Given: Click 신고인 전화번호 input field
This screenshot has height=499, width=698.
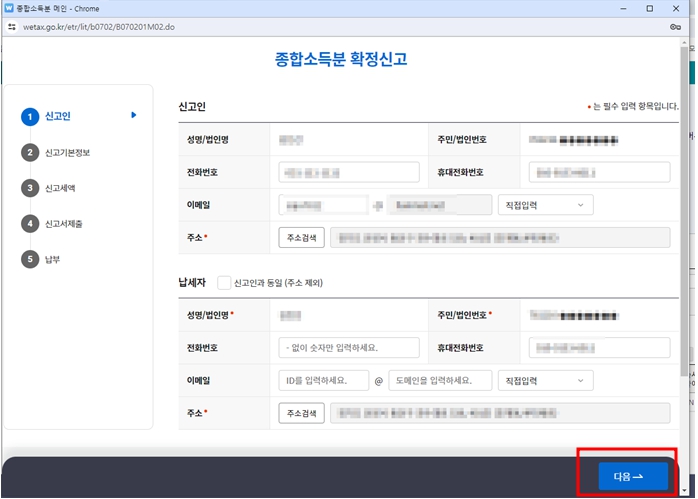Looking at the screenshot, I should (349, 172).
